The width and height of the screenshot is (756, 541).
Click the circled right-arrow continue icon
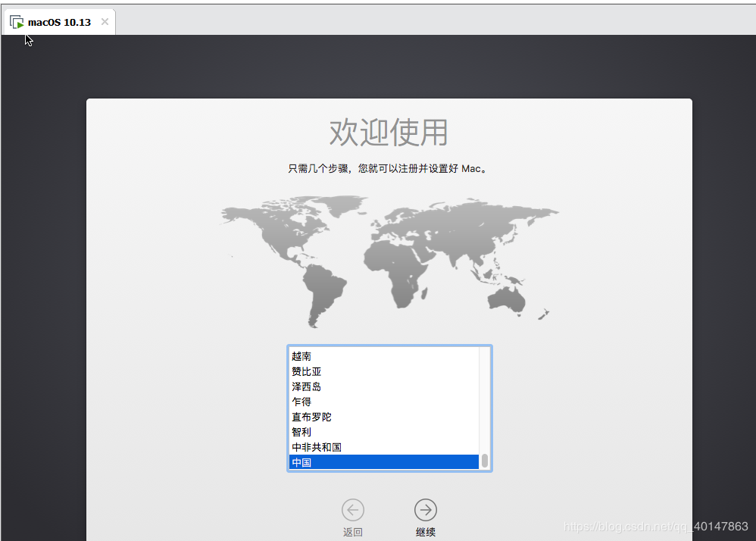[x=426, y=510]
